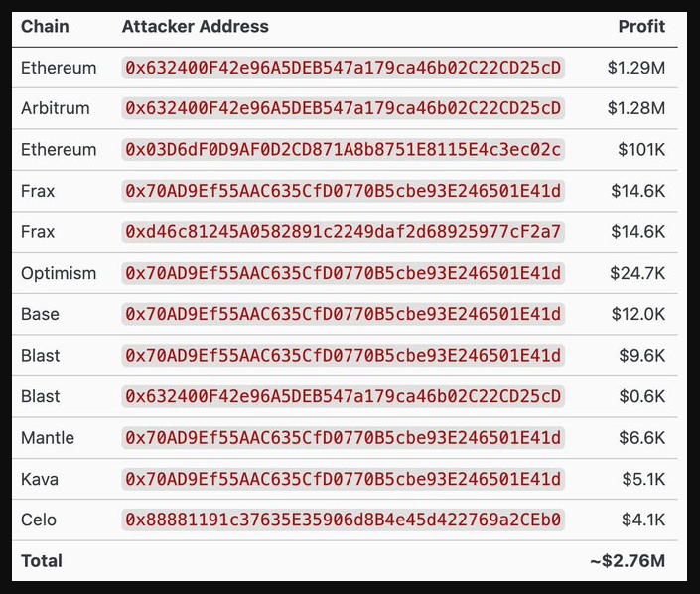Click the address beginning 0xd46c81245A05
The height and width of the screenshot is (594, 700).
[x=343, y=232]
